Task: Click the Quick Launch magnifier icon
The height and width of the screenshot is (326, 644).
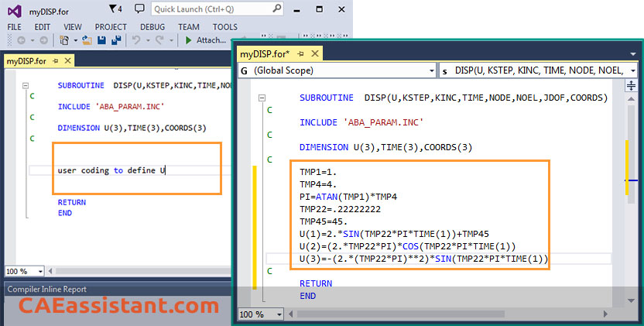Action: [x=277, y=9]
